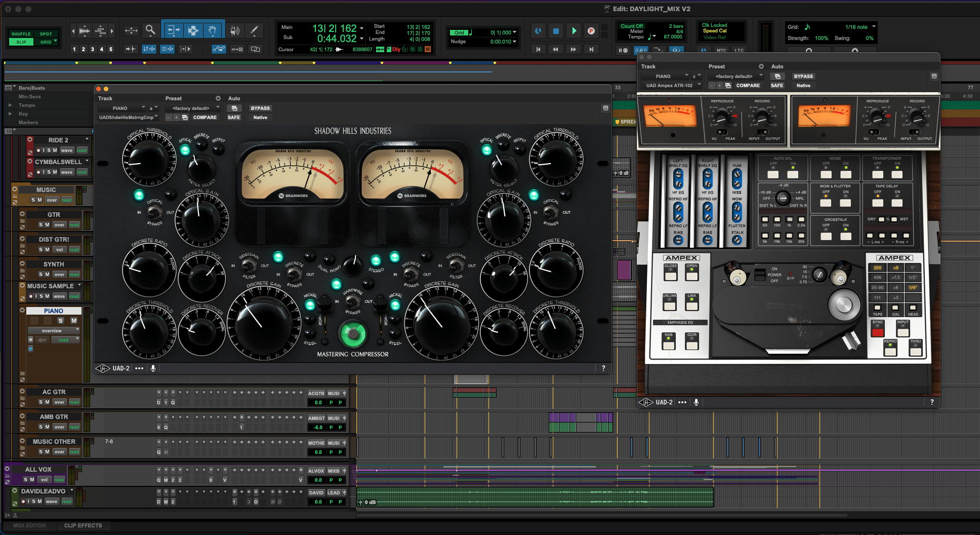The width and height of the screenshot is (980, 535).
Task: Expand the Tempo ruler
Action: 10,105
